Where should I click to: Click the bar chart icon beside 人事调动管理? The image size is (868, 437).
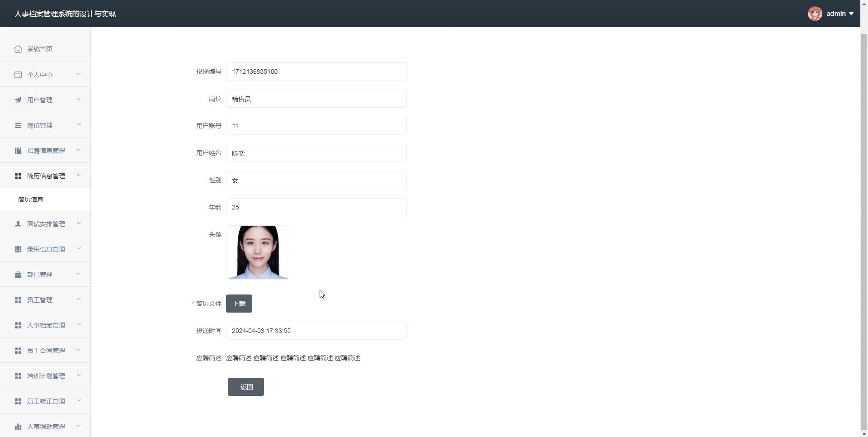click(x=18, y=427)
